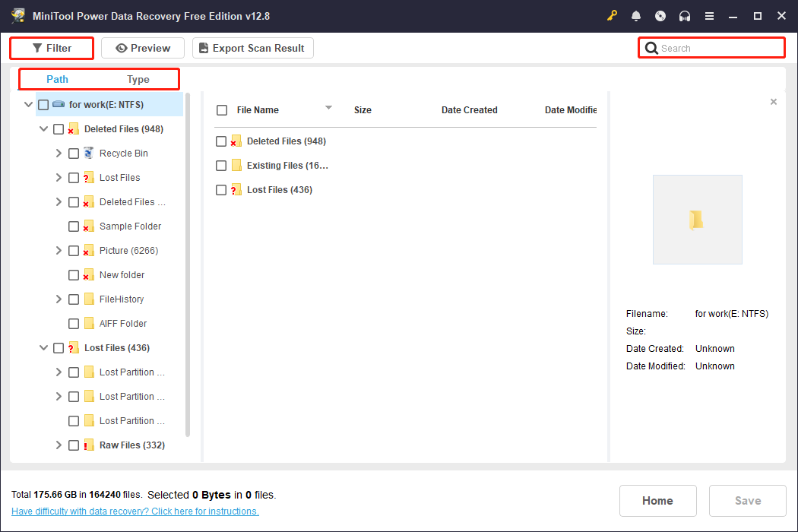Click the Home button
Viewport: 798px width, 532px height.
coord(657,500)
